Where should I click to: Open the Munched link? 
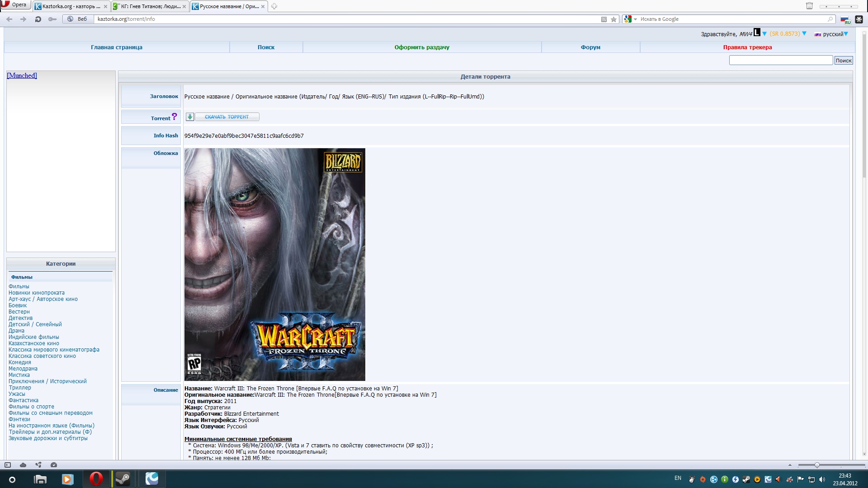(x=22, y=75)
